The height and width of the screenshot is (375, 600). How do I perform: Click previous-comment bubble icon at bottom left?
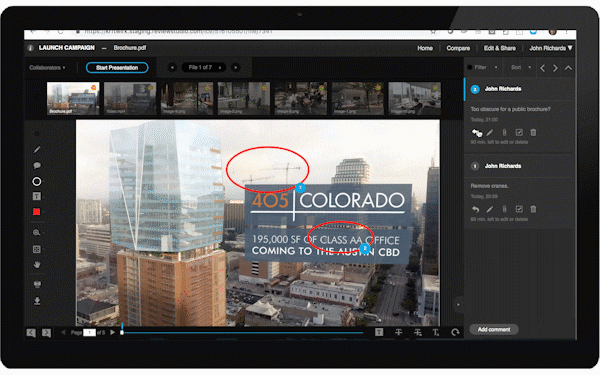click(31, 333)
